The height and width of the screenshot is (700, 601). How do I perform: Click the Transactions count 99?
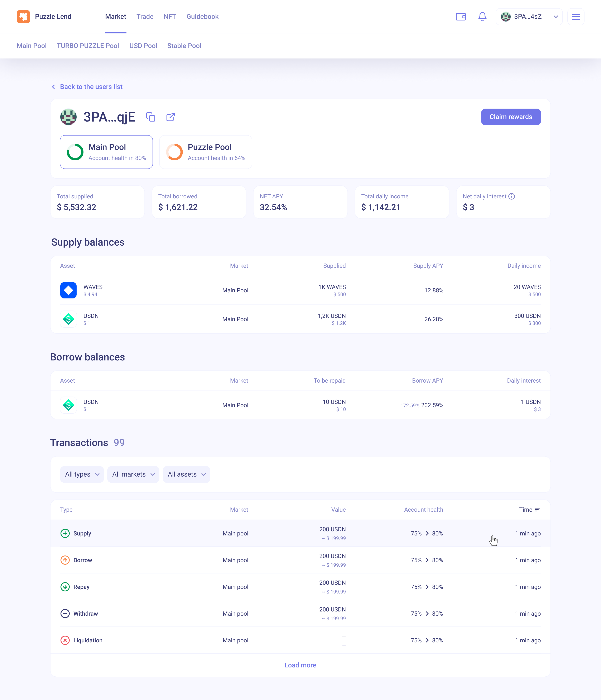coord(119,443)
